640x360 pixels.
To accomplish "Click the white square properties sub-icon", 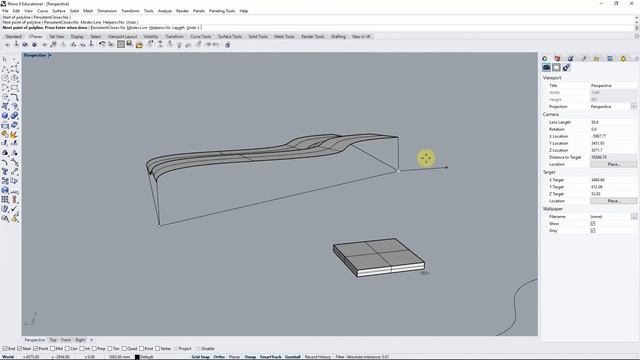I will [556, 68].
